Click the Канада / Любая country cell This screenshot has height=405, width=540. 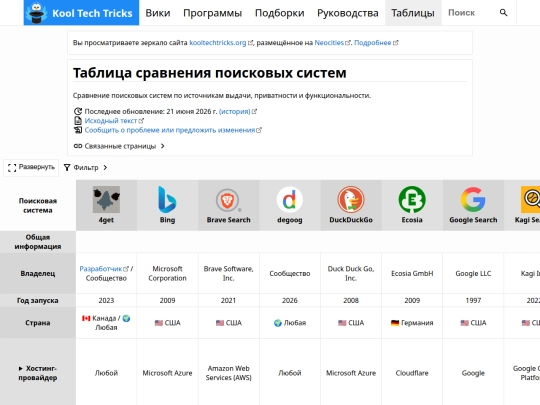point(106,323)
